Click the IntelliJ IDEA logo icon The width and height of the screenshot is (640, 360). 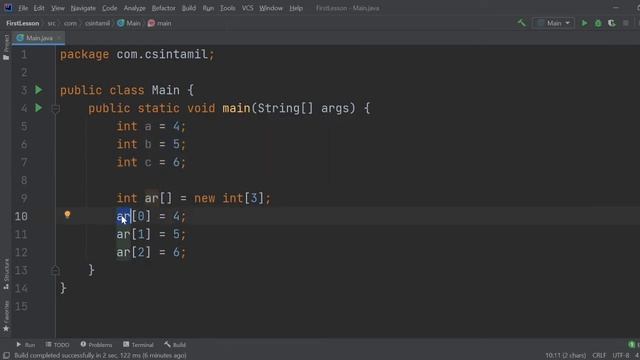point(8,8)
